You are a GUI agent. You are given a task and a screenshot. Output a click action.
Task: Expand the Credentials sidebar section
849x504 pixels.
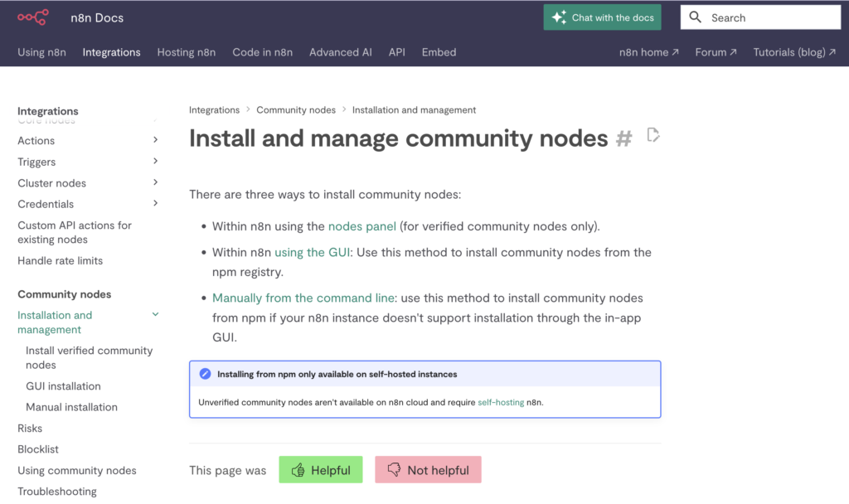click(x=155, y=203)
